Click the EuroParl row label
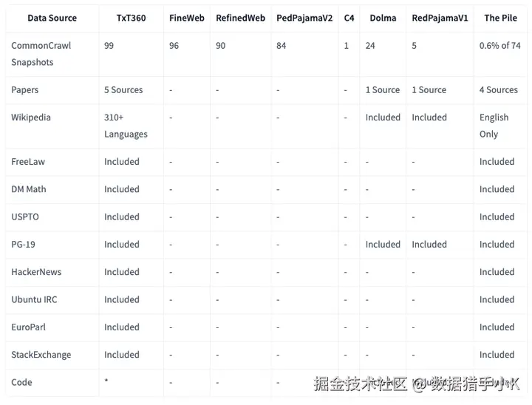532x405 pixels. click(x=29, y=327)
